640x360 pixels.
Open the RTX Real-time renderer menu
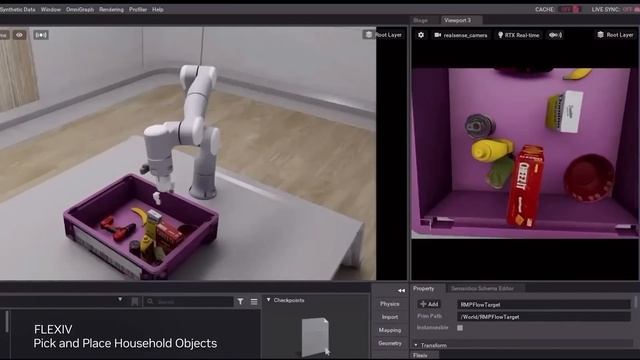518,35
